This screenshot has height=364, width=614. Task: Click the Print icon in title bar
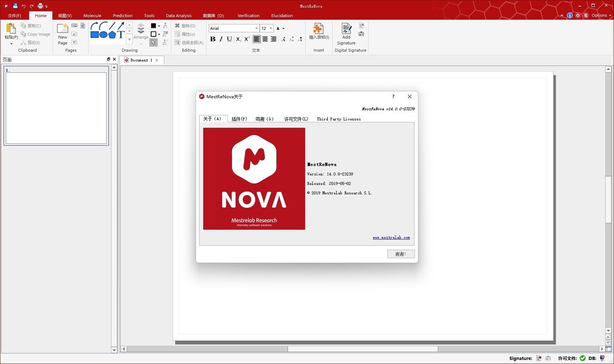40,6
